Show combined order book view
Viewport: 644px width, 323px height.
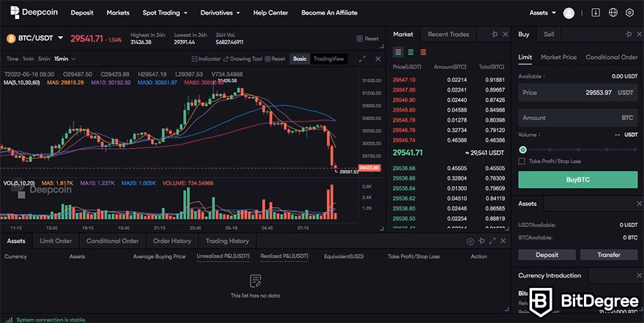pos(397,52)
